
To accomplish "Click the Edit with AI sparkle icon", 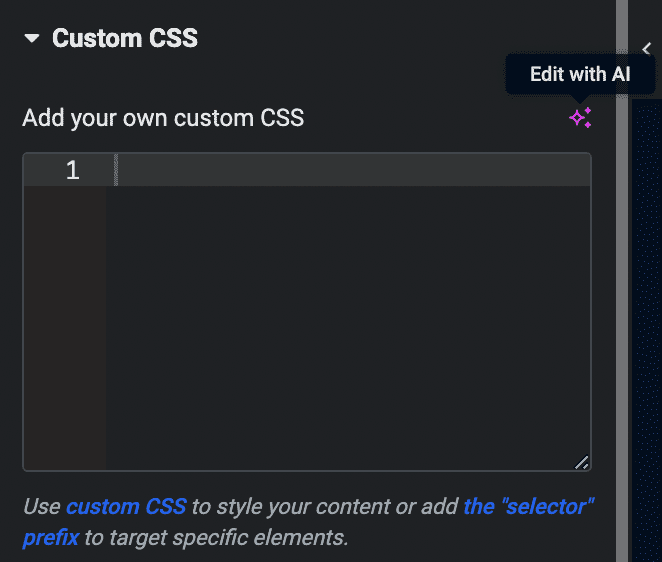I will 580,118.
